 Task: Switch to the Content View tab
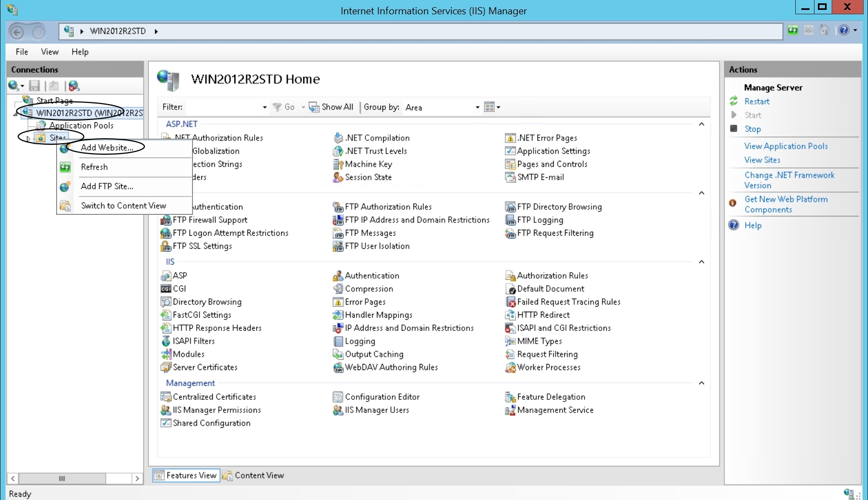click(x=254, y=475)
